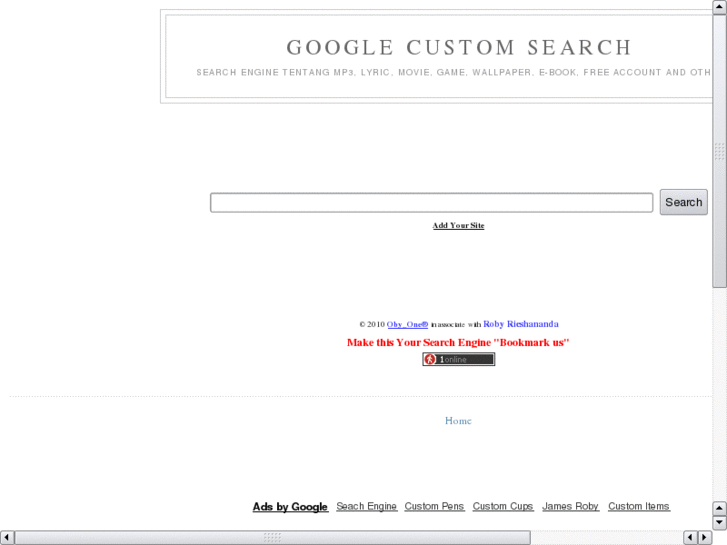Click the horizontal scrollbar right arrow
This screenshot has width=727, height=545.
click(x=704, y=538)
